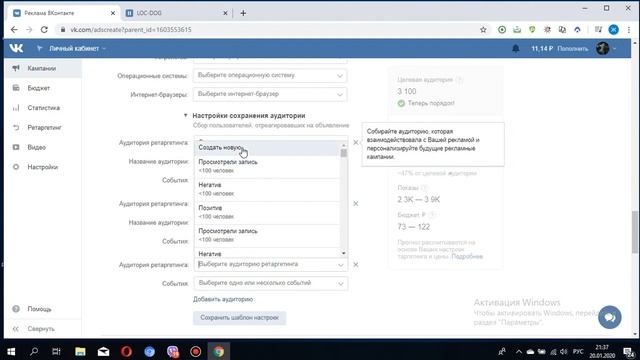Open Task View in taskbar
640x360 pixels.
[x=56, y=351]
